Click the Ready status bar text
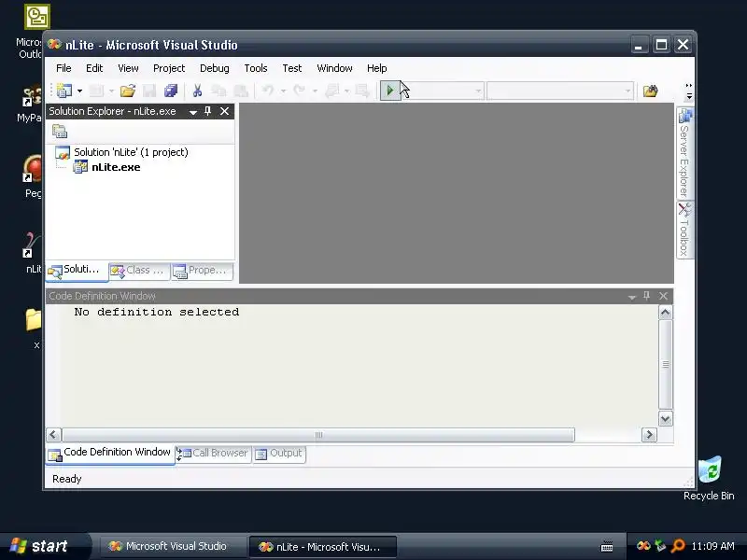The image size is (747, 560). [66, 479]
